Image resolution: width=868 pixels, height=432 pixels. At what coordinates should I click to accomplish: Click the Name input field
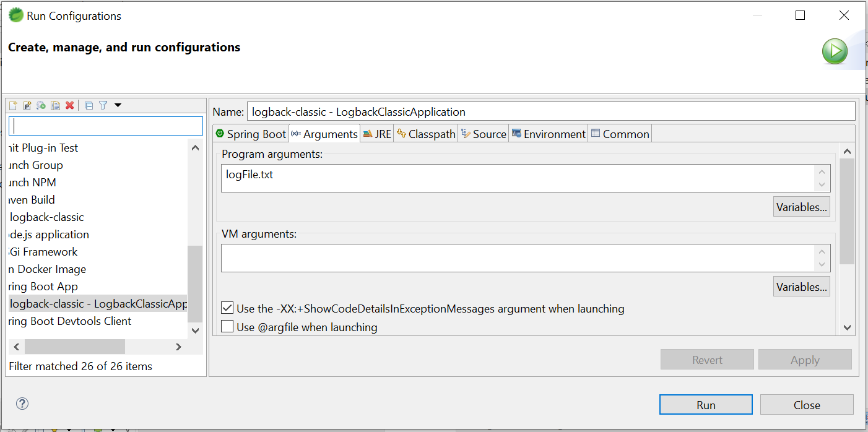pos(551,112)
